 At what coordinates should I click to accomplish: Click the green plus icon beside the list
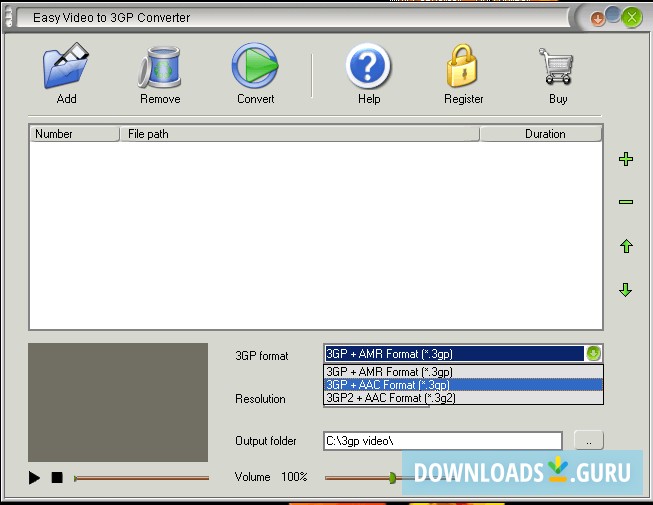click(626, 159)
